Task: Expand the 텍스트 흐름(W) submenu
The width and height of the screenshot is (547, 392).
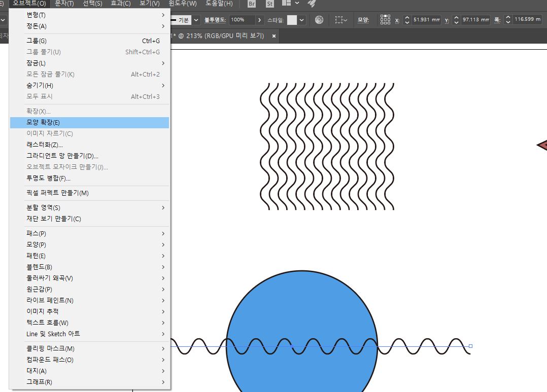Action: click(x=90, y=323)
